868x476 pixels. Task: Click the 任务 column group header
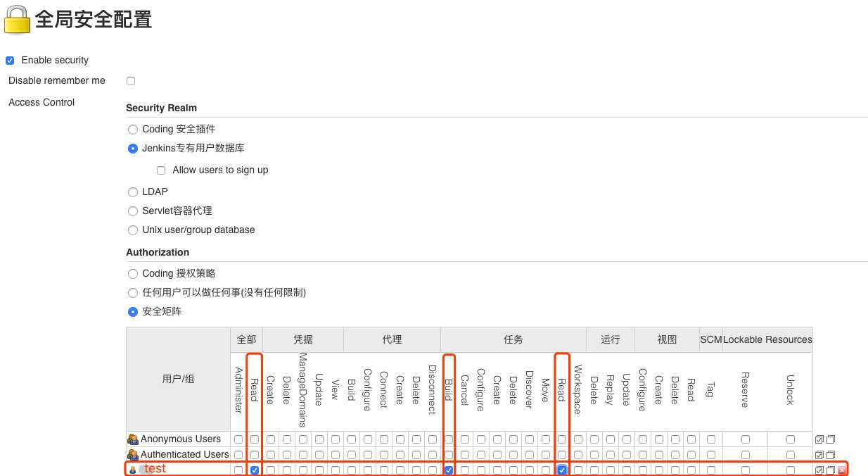[x=513, y=339]
